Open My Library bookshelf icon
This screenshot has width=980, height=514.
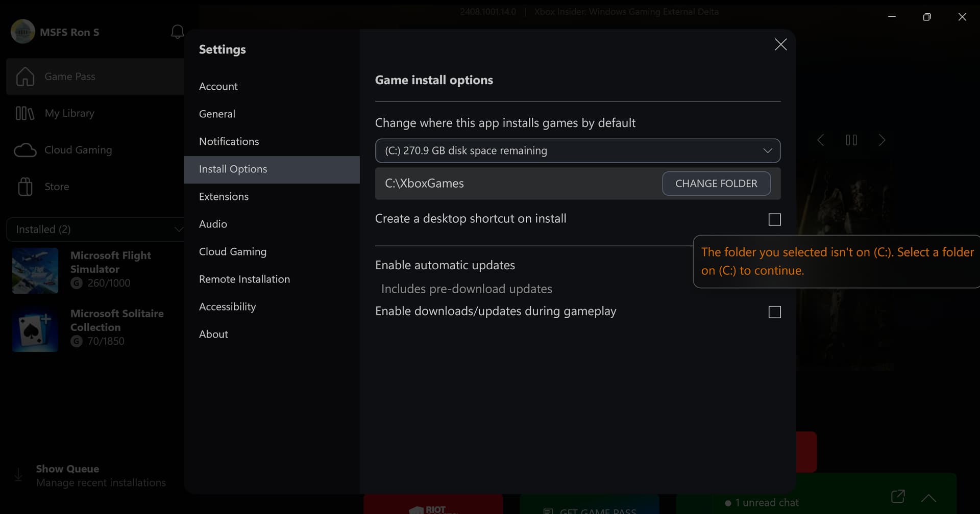tap(25, 113)
